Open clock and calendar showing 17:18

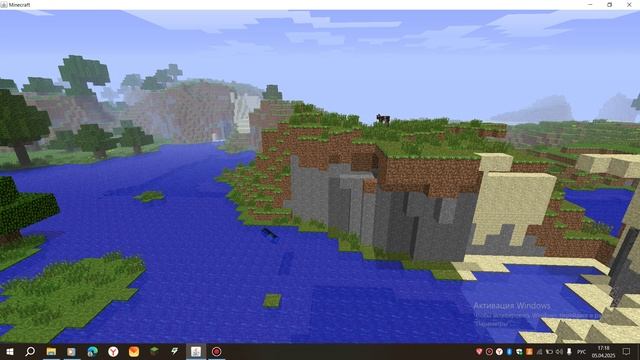point(603,352)
